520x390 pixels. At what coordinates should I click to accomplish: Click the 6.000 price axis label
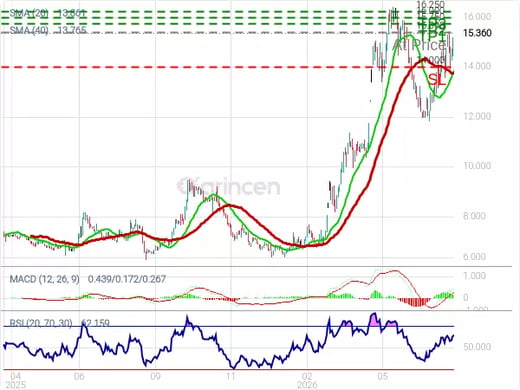tap(474, 257)
